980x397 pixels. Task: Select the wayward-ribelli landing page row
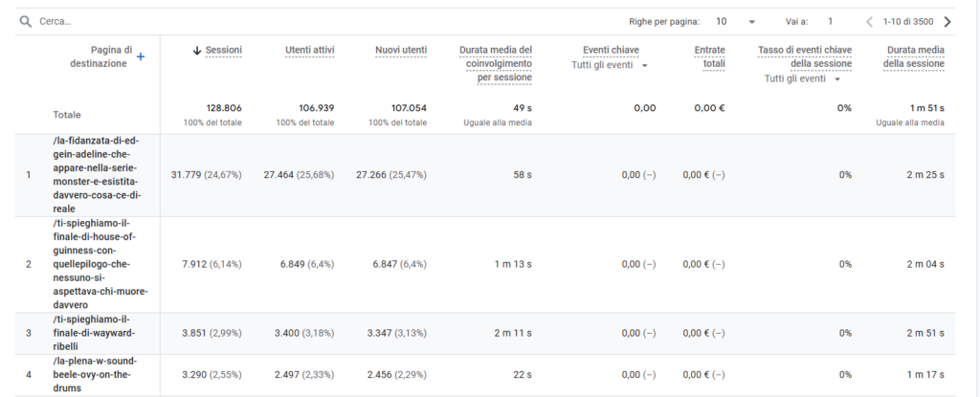(96, 332)
